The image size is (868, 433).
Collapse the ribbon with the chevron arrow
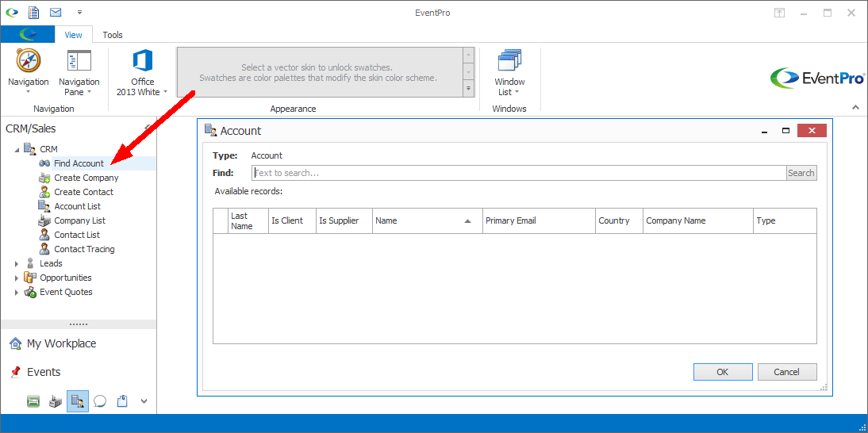[856, 107]
